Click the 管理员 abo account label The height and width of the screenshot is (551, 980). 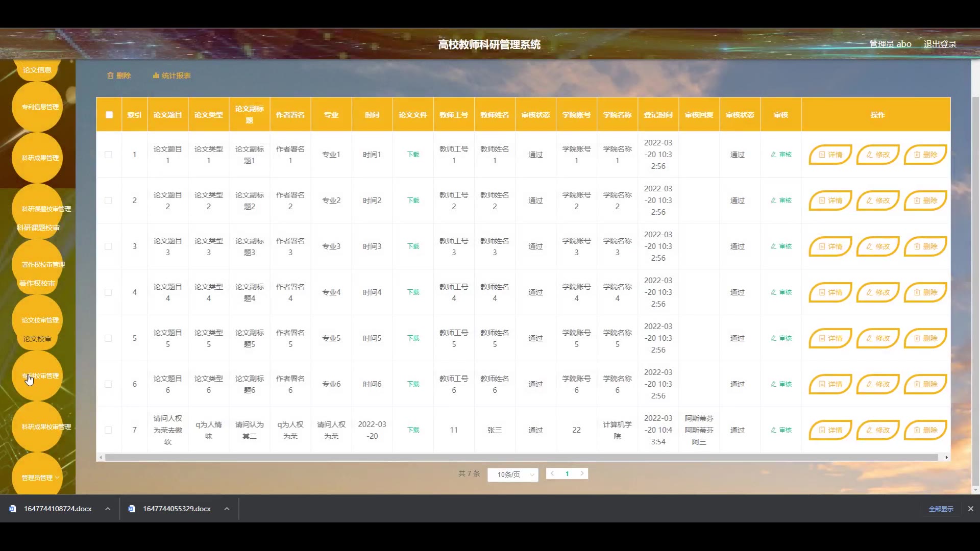click(890, 44)
